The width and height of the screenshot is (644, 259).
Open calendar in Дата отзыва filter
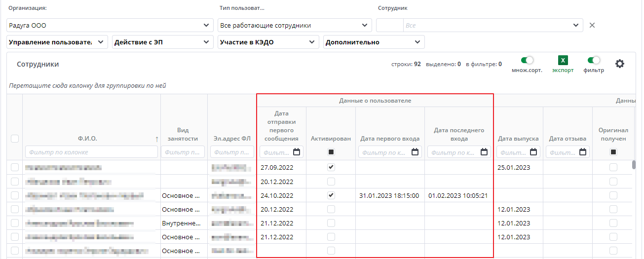click(584, 152)
